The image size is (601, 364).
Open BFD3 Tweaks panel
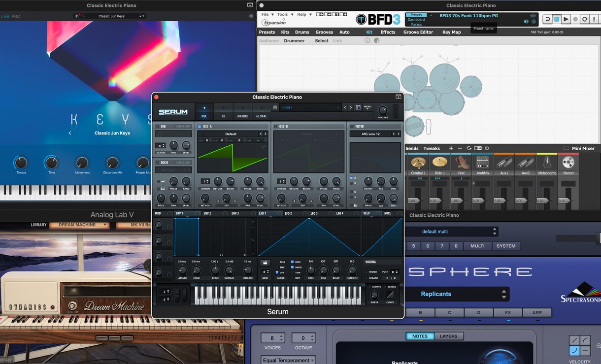pyautogui.click(x=432, y=148)
